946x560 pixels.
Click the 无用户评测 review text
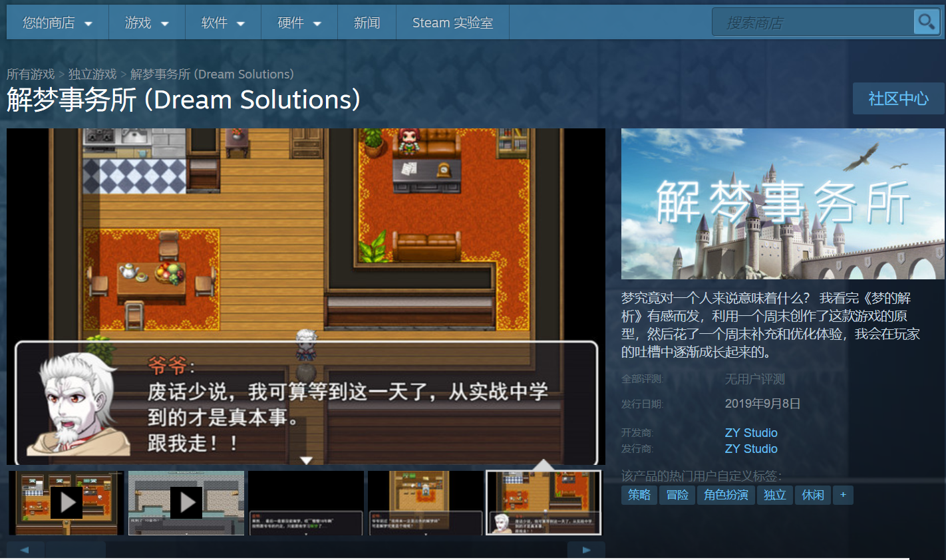(755, 379)
